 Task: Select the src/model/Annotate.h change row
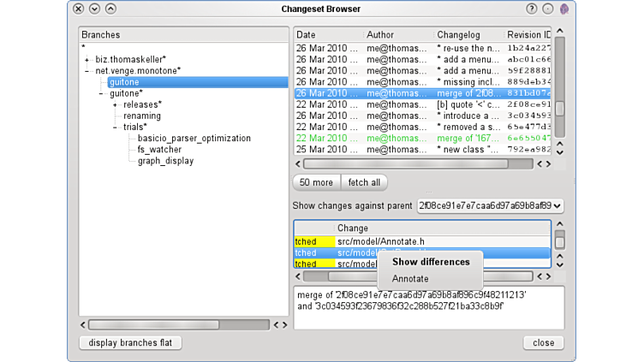click(x=381, y=241)
